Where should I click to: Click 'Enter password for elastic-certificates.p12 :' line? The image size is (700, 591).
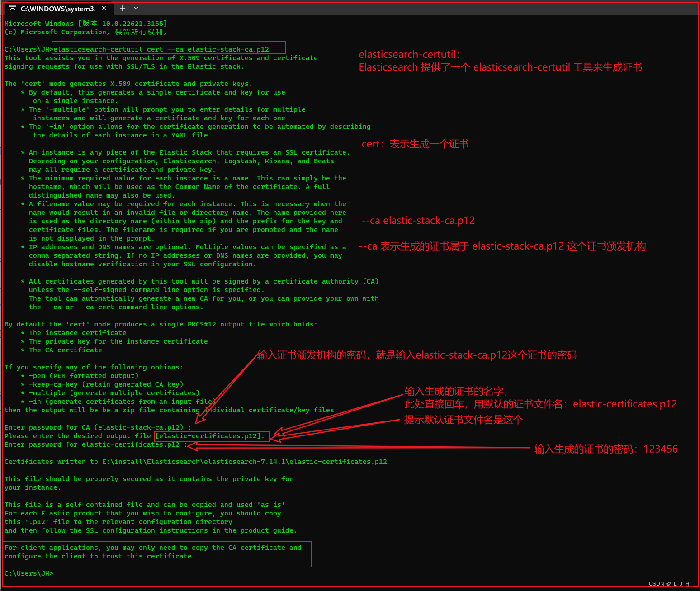[x=96, y=444]
